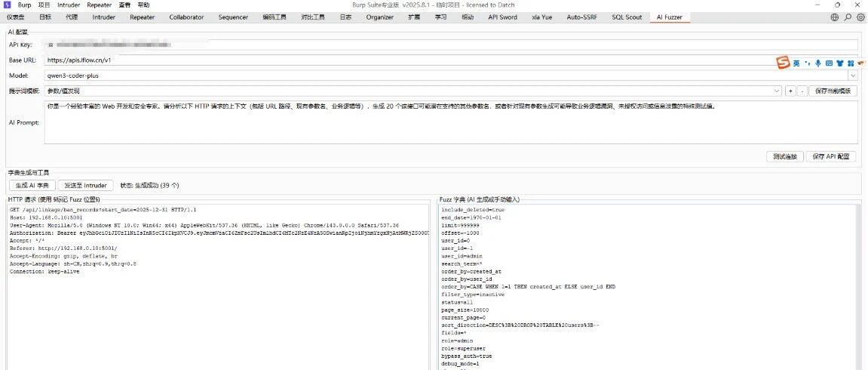Image resolution: width=868 pixels, height=370 pixels.
Task: Open the globe icon in tab bar
Action: pos(835,17)
